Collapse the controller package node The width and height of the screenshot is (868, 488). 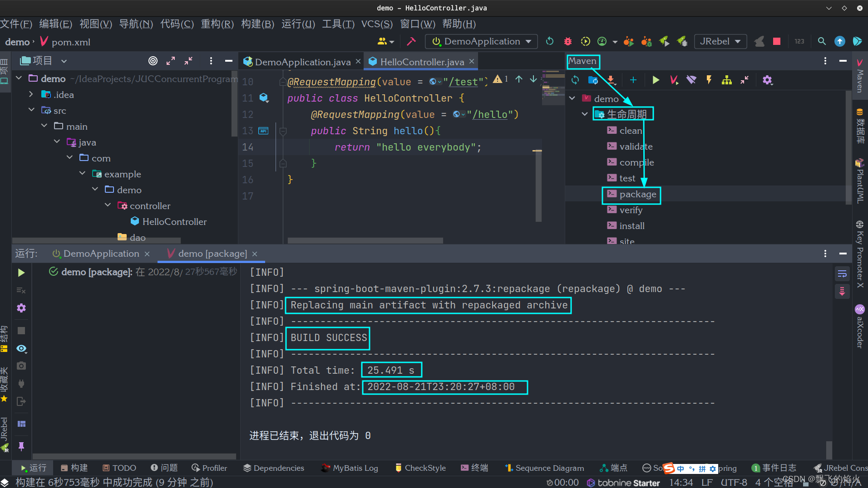tap(108, 205)
